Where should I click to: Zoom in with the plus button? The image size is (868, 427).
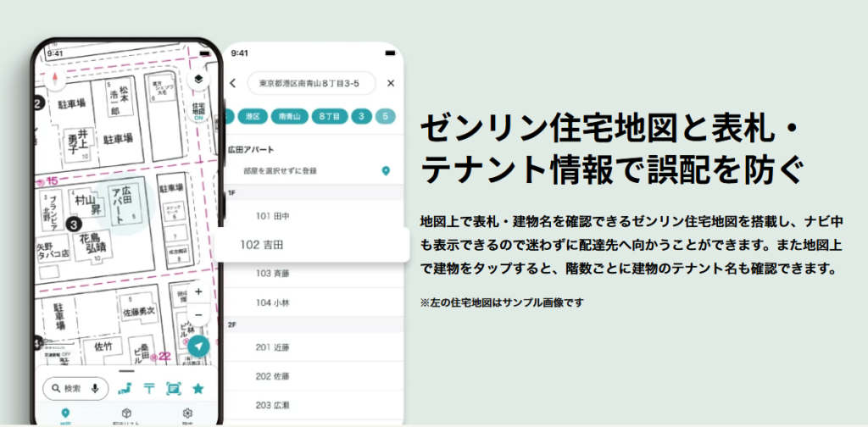(198, 291)
